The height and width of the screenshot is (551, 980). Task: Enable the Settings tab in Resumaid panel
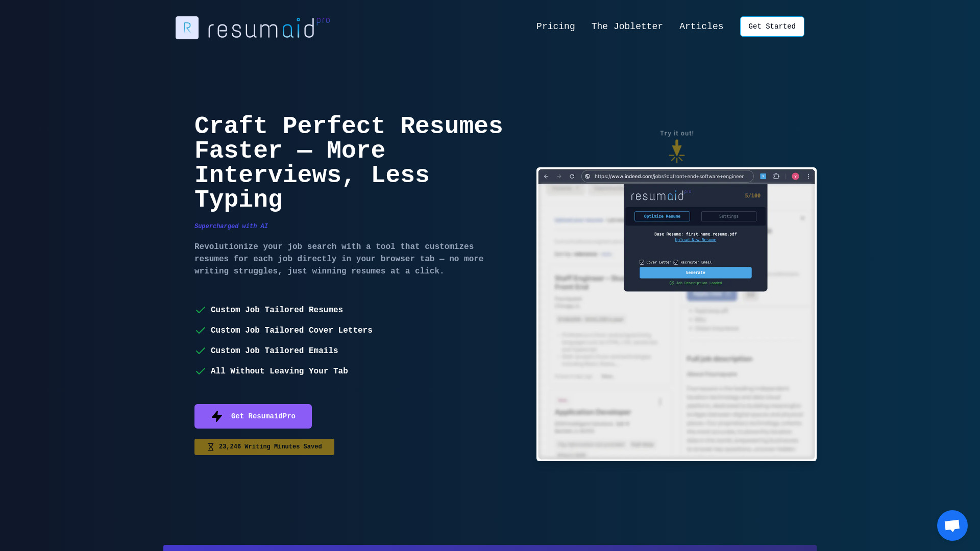pyautogui.click(x=729, y=216)
